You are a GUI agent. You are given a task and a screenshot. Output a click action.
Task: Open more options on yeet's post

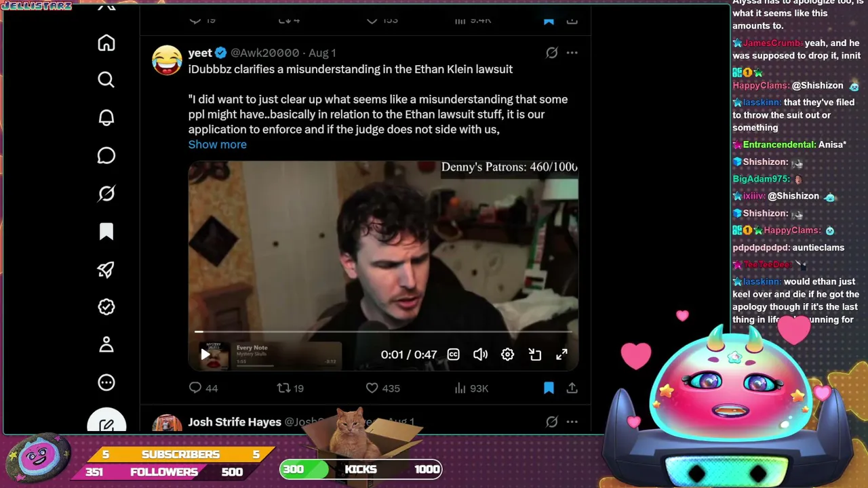pos(572,53)
